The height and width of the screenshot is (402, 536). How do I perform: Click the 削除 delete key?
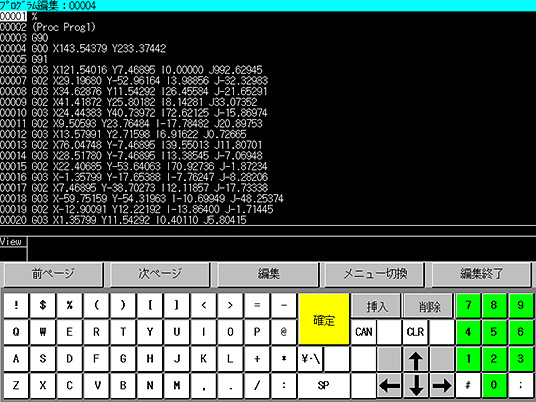point(429,306)
